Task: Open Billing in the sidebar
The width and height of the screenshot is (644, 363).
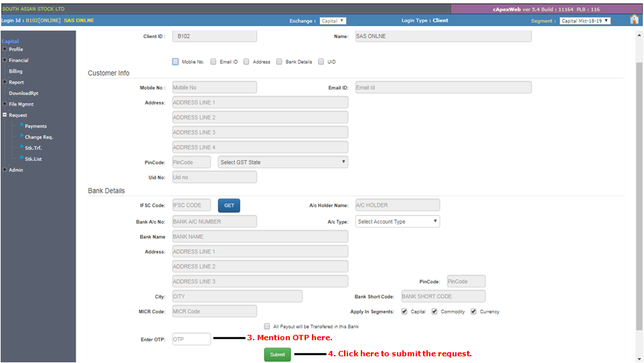Action: (15, 71)
